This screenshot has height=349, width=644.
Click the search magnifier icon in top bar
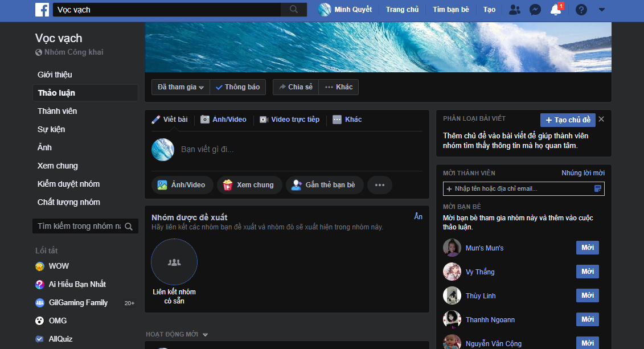294,10
